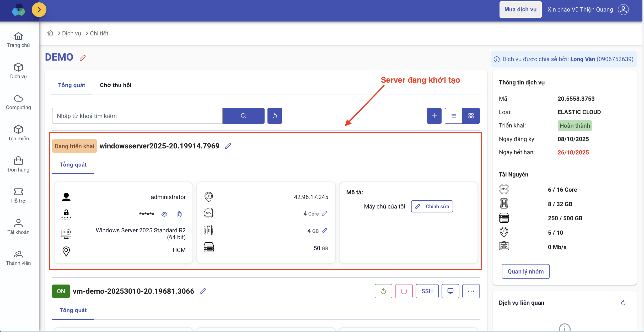
Task: Click the Mua dịch vụ button
Action: [x=520, y=10]
